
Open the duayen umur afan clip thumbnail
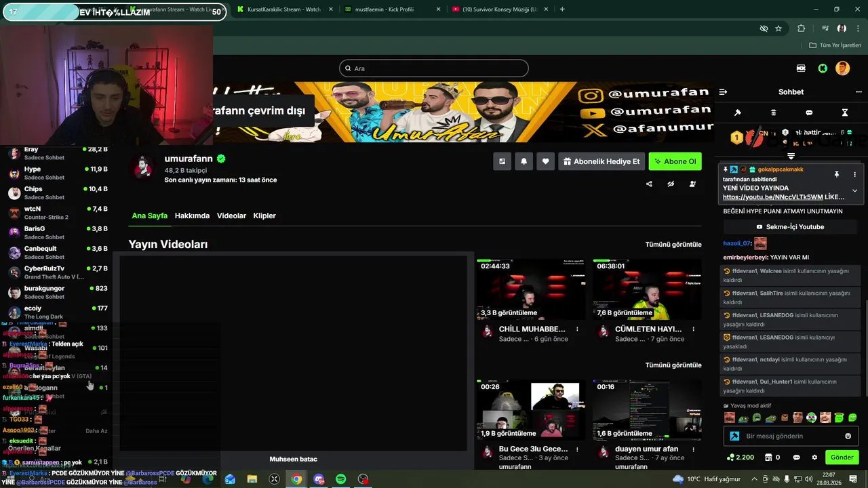coord(647,409)
